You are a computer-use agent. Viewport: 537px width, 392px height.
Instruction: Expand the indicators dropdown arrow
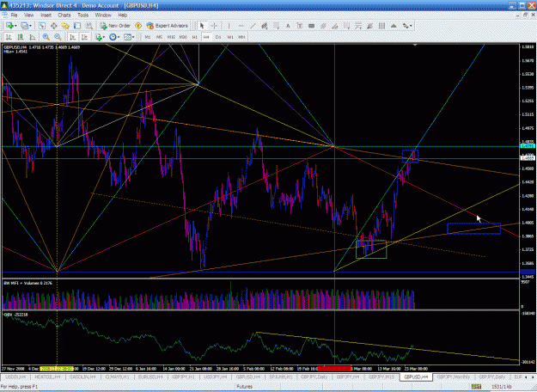[x=104, y=37]
